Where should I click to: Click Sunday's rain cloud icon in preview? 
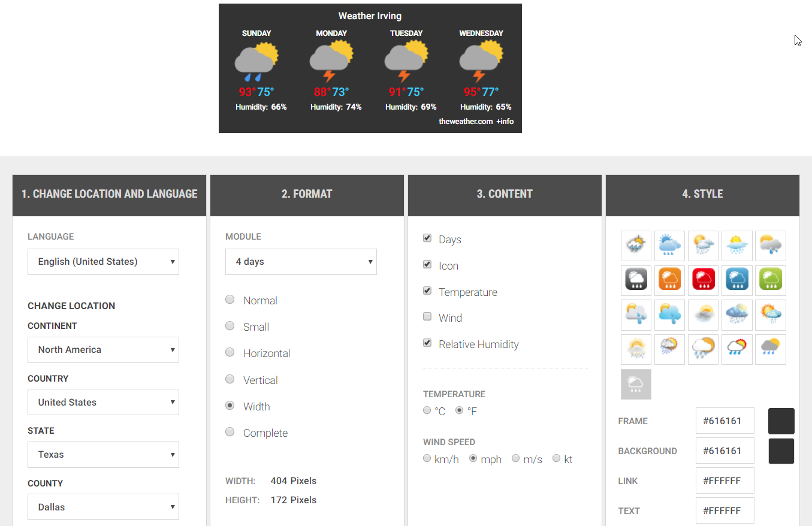[x=256, y=62]
